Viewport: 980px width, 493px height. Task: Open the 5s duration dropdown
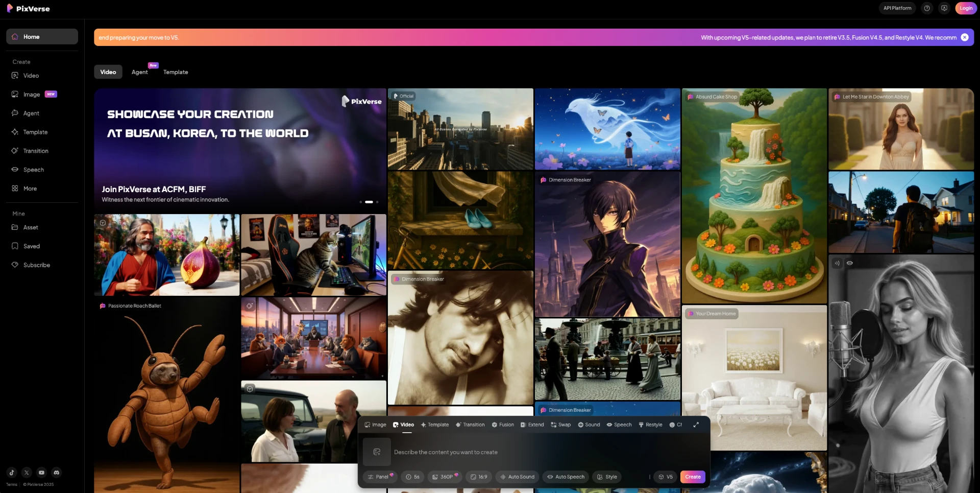pos(412,477)
